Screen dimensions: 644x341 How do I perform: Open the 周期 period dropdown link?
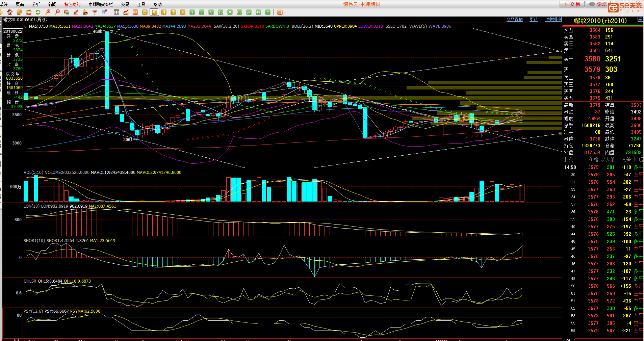(533, 20)
